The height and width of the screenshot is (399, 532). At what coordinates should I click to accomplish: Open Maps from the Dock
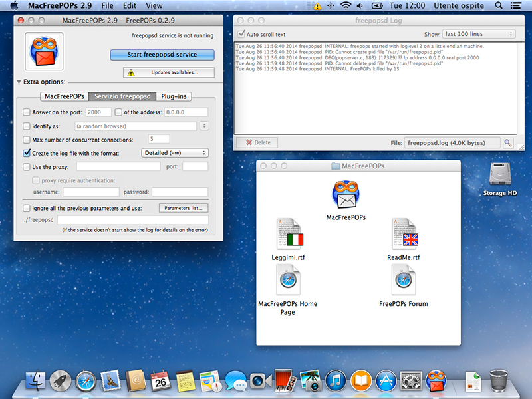click(210, 381)
